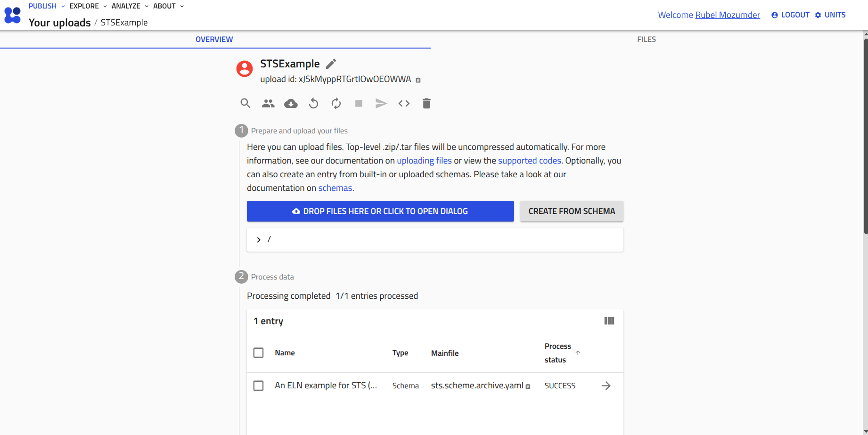Switch to the FILES tab

(x=646, y=40)
